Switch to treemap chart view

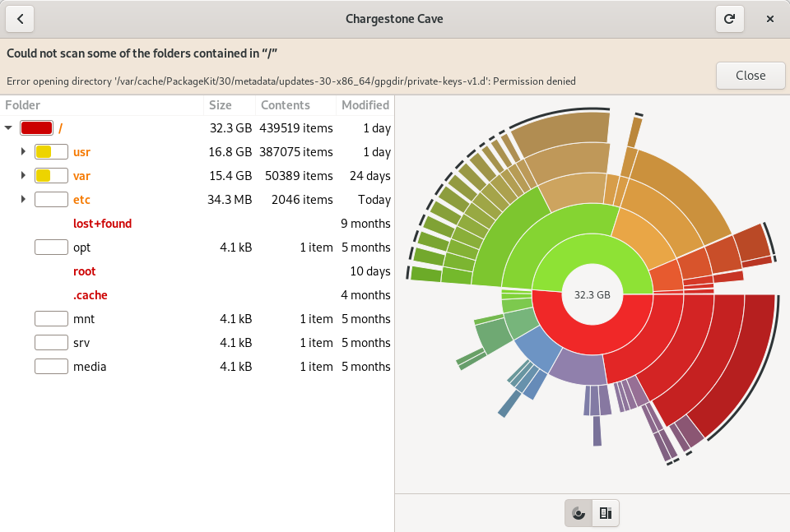point(606,513)
